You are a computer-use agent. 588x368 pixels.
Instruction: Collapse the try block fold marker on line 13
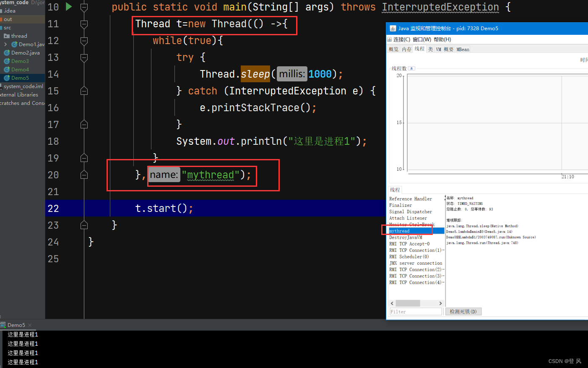coord(84,57)
